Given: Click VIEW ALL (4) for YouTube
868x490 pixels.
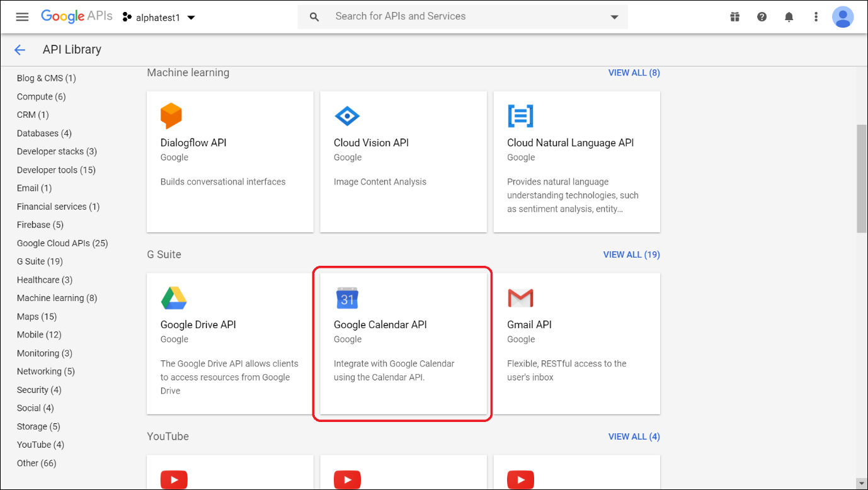Looking at the screenshot, I should coord(634,436).
